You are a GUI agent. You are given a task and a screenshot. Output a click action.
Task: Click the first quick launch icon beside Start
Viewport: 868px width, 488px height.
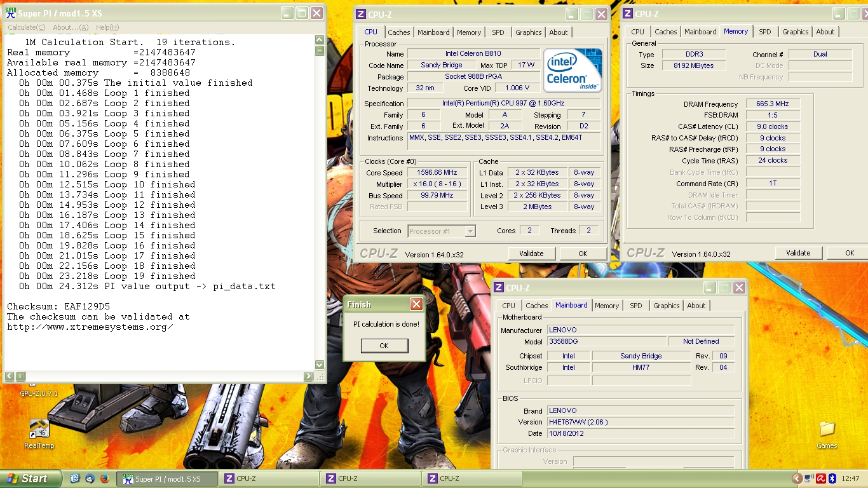[x=75, y=478]
